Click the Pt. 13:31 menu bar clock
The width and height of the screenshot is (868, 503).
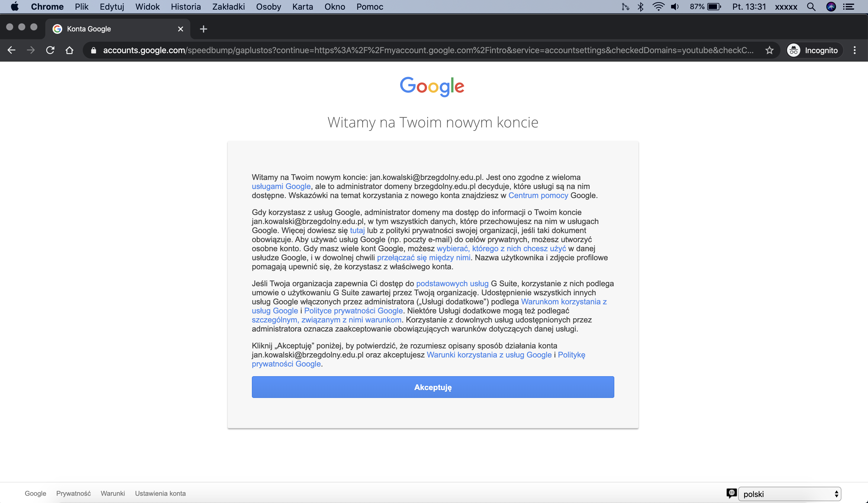[x=749, y=7]
